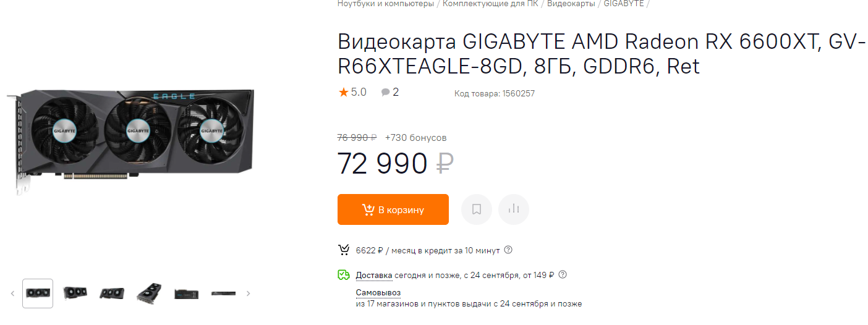Show the next thumbnail with the right arrow
Screen dimensions: 868x325
pyautogui.click(x=249, y=293)
